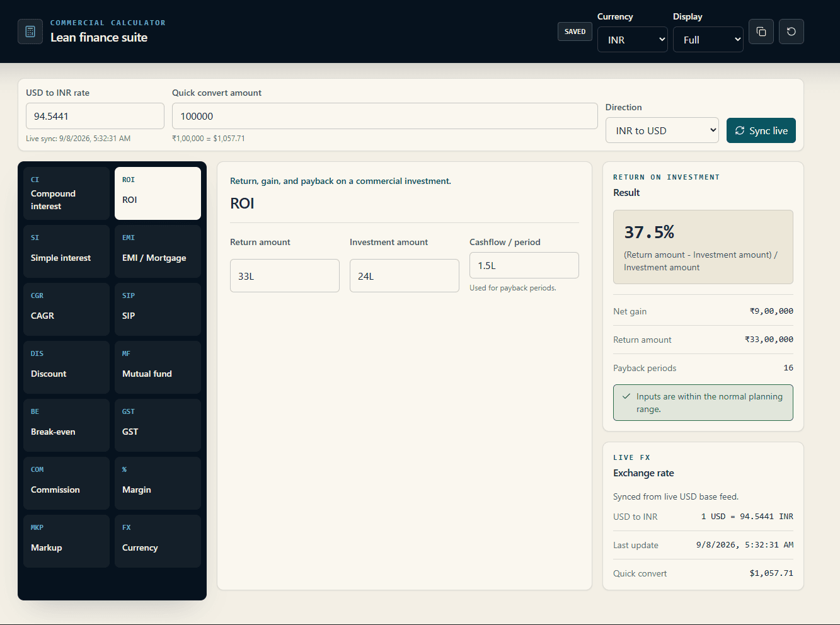
Task: Switch to the Mutual fund calculator
Action: point(158,367)
